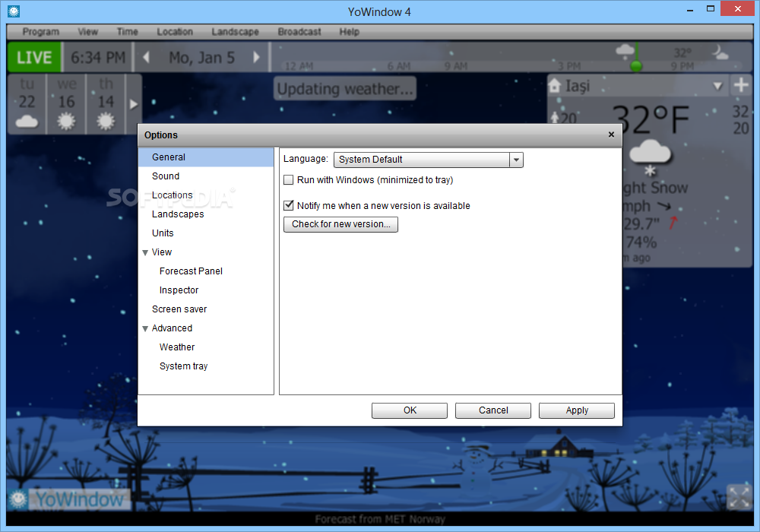Click the Updating weather... status label

[345, 89]
